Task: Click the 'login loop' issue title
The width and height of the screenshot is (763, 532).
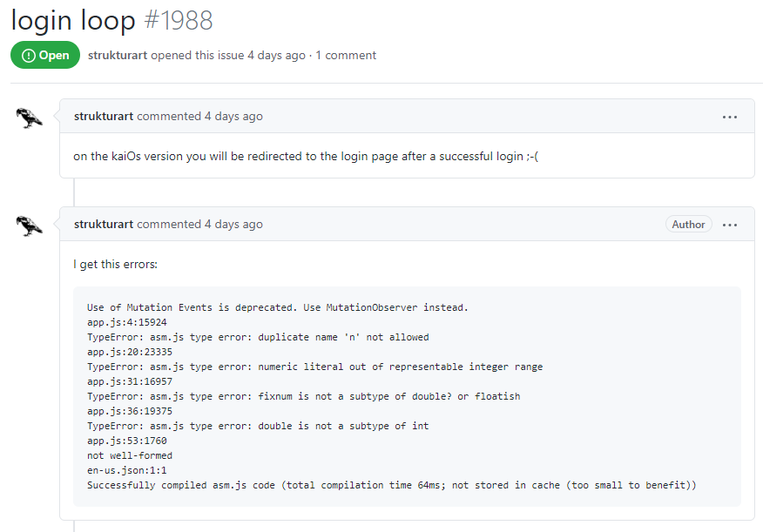Action: [x=73, y=19]
